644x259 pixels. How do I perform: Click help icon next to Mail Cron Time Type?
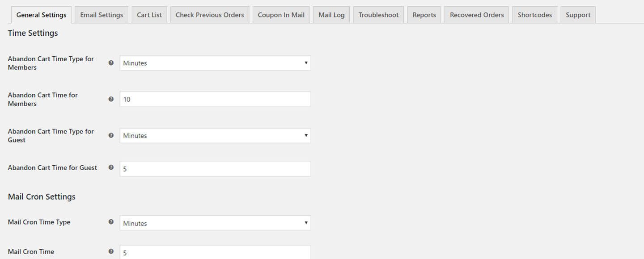pos(111,222)
